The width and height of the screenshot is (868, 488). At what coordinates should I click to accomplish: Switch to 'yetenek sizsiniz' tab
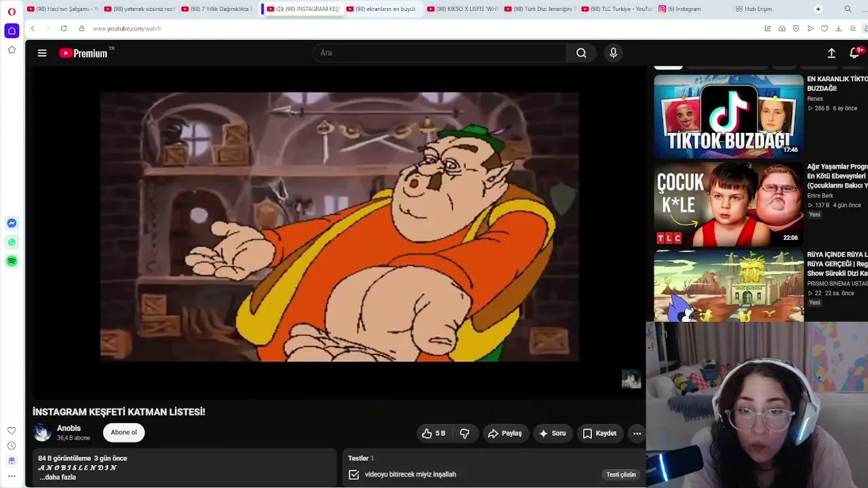click(140, 9)
